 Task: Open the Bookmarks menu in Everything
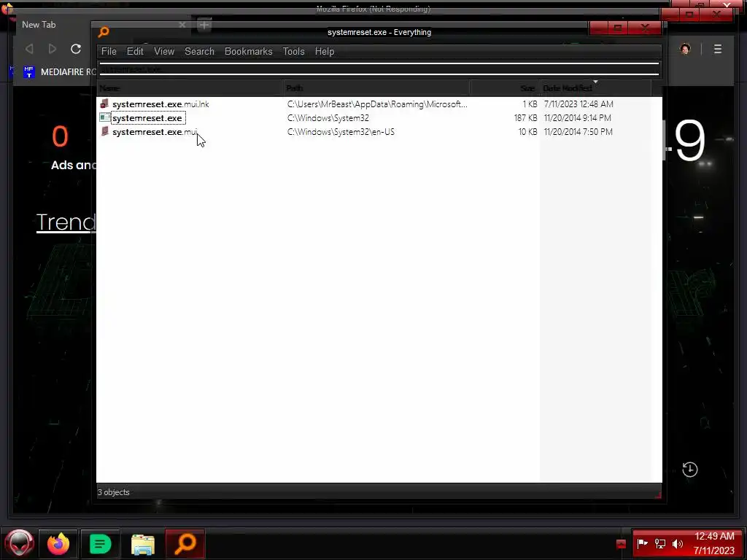tap(248, 52)
